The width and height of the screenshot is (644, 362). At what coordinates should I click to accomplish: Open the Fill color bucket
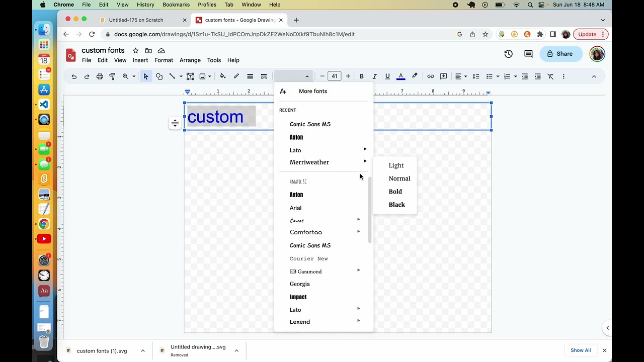(222, 76)
